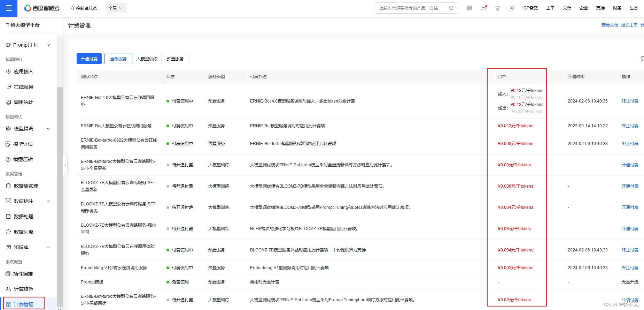Click the 提交工单 link
This screenshot has width=644, height=310.
[x=629, y=25]
